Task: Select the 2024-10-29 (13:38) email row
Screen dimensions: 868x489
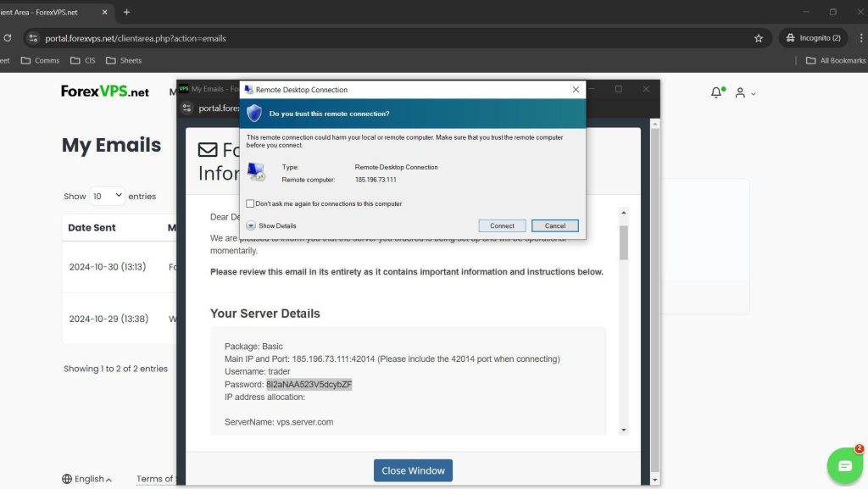Action: (x=119, y=319)
